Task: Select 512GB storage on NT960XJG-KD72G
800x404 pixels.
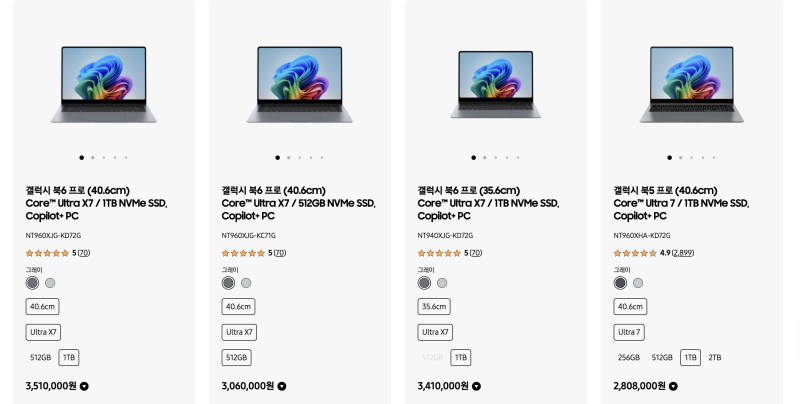Action: (x=41, y=357)
